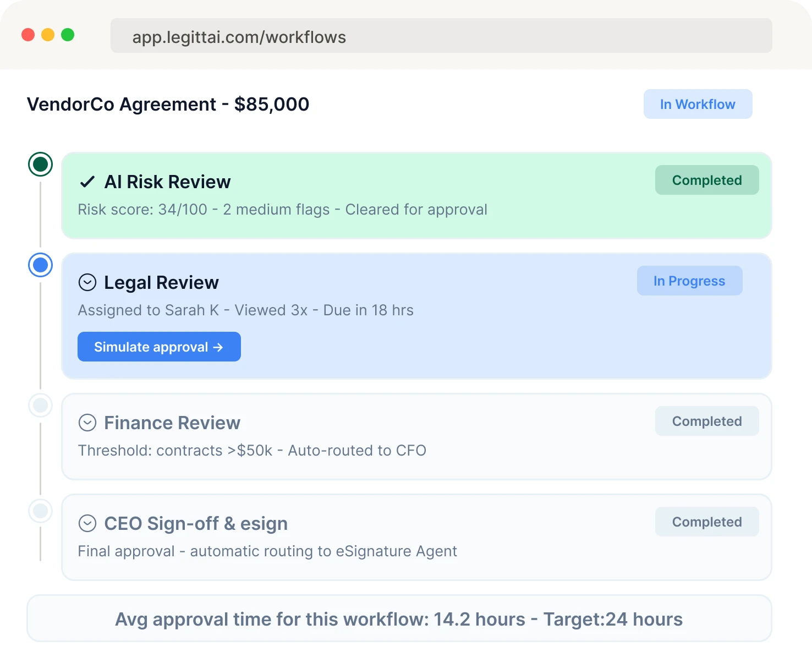The image size is (812, 652).
Task: Click the avg approval time progress banner
Action: click(x=399, y=618)
